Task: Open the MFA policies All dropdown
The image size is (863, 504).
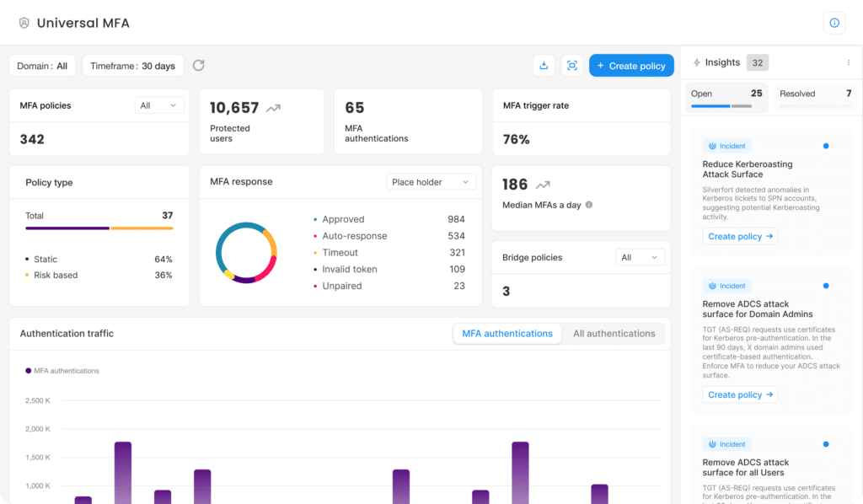Action: [159, 105]
